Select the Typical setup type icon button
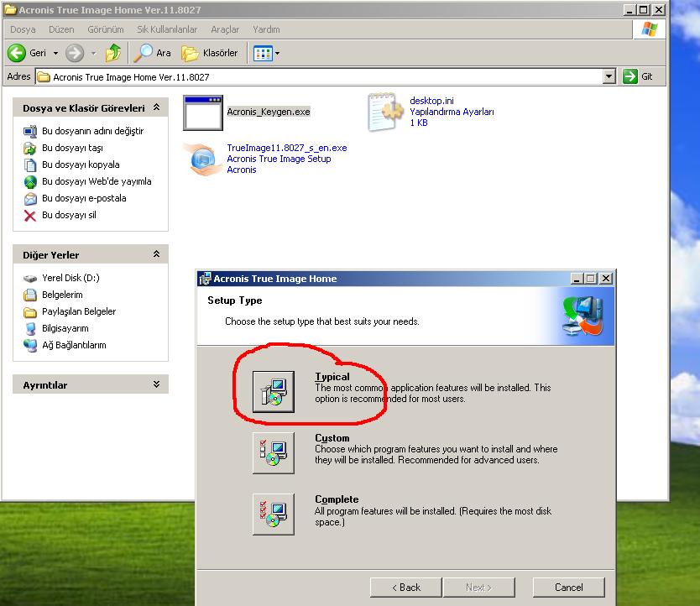700x606 pixels. point(274,392)
